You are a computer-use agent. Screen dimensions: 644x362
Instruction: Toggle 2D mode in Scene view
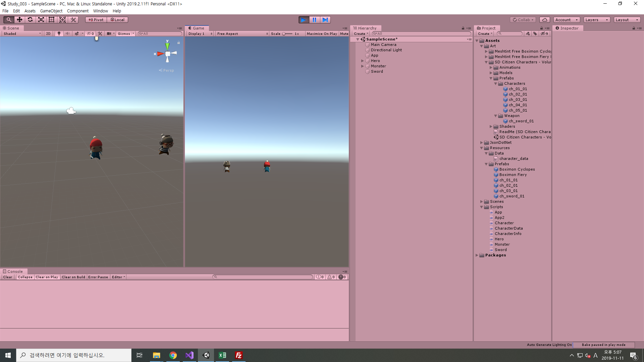click(48, 34)
